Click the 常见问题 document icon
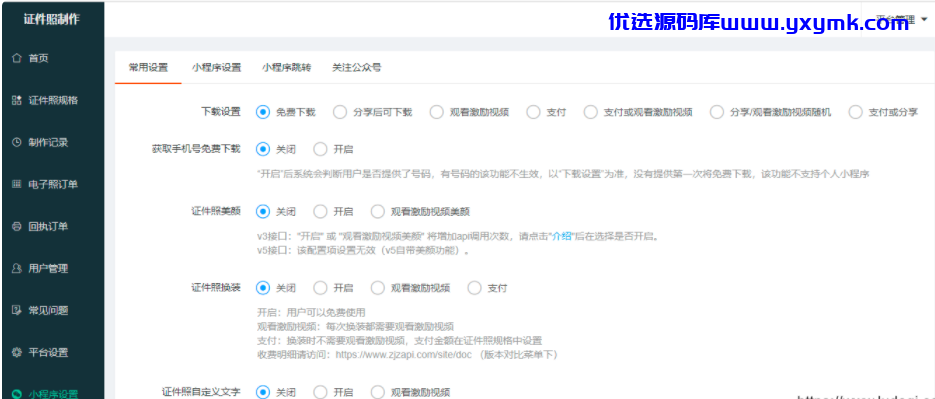Viewport: 935px width, 399px height. pyautogui.click(x=17, y=310)
